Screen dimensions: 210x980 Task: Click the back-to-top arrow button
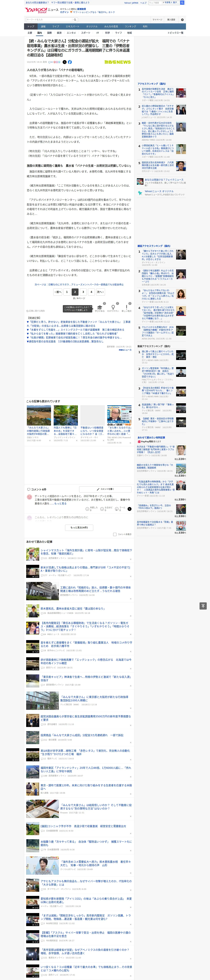[x=203, y=606]
